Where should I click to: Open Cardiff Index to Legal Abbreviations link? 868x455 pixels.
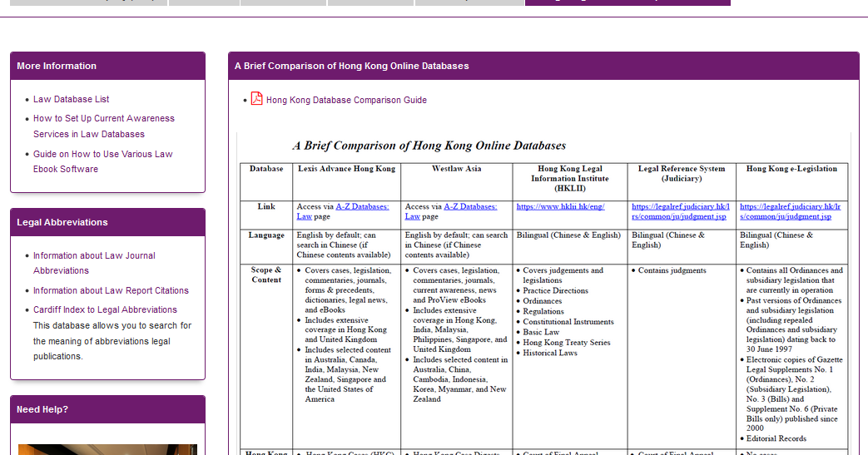(105, 310)
